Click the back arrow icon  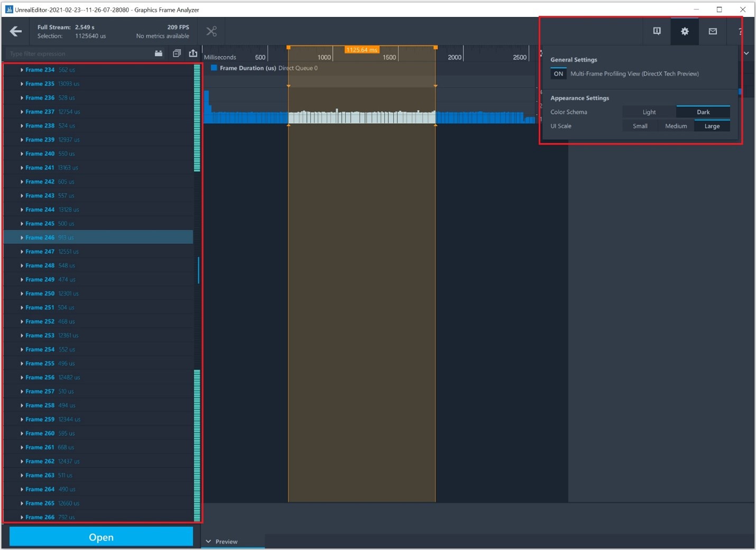pos(16,32)
